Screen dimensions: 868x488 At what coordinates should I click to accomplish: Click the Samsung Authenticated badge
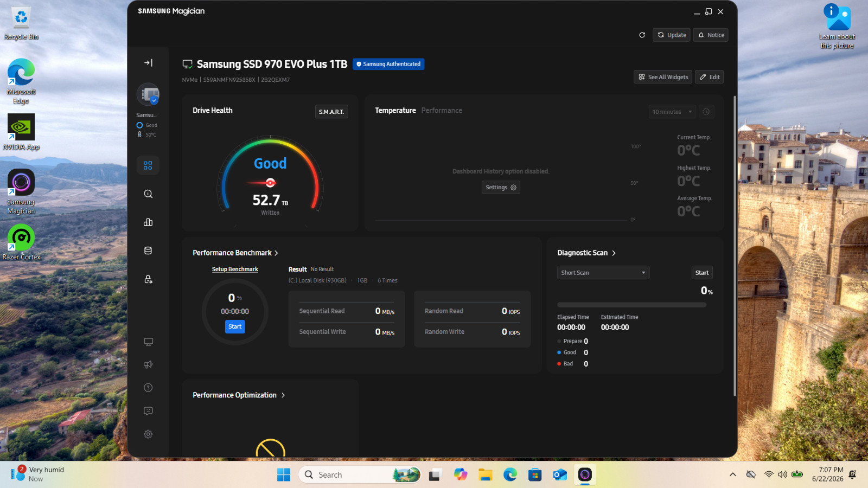click(x=388, y=64)
